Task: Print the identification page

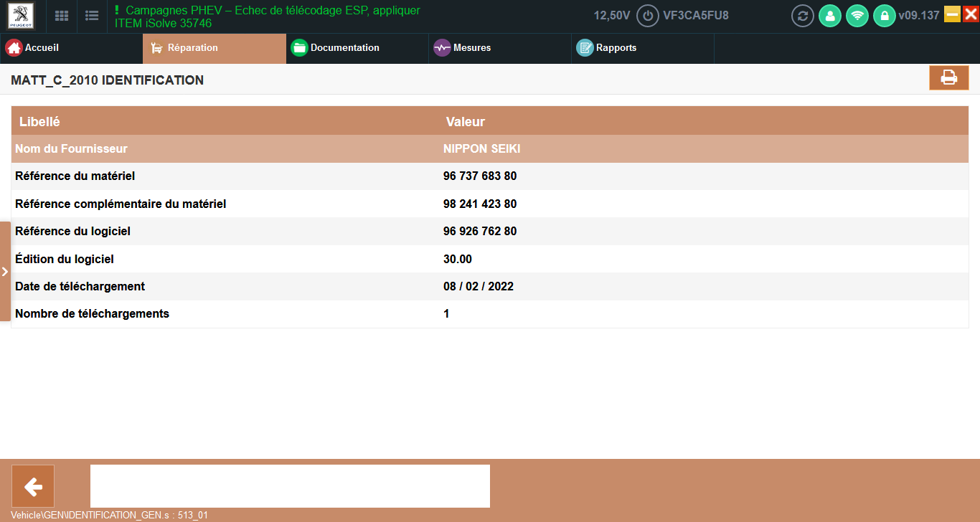Action: pos(948,78)
